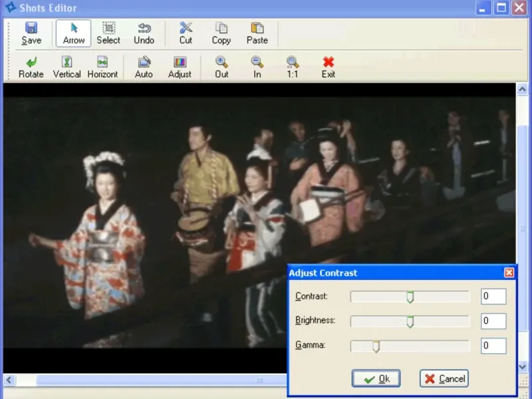This screenshot has height=399, width=532.
Task: Close the Adjust Contrast dialog
Action: (509, 273)
